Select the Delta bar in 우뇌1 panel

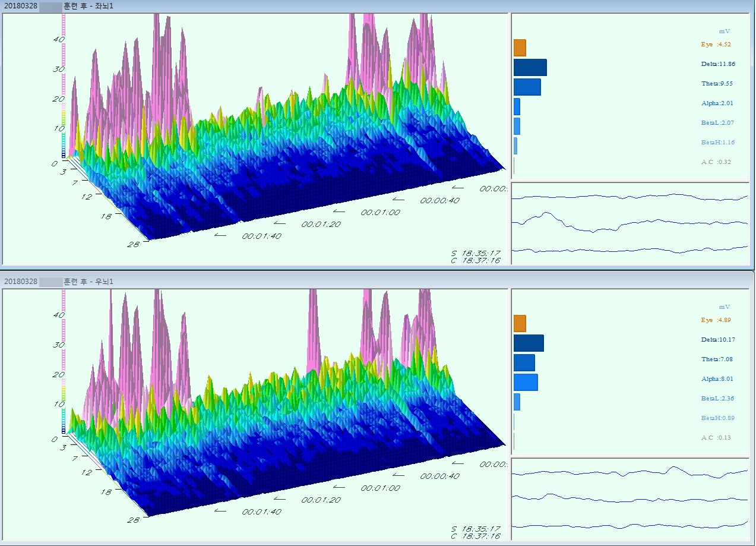click(529, 343)
